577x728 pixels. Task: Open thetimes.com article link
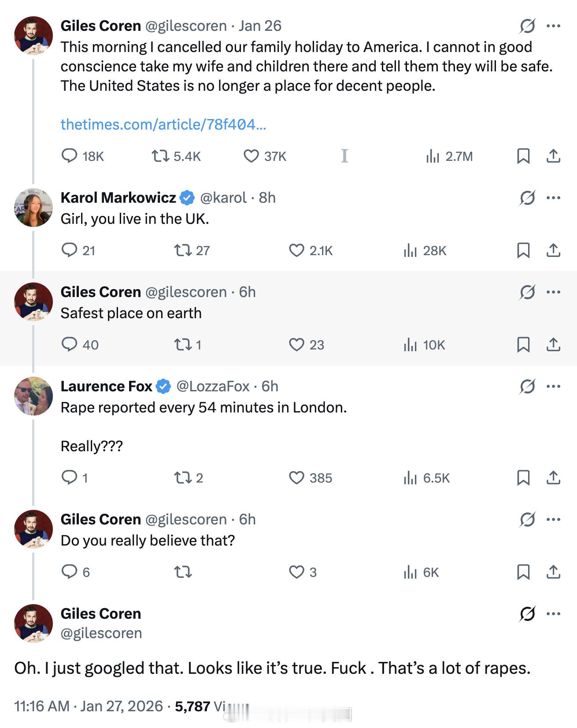163,124
